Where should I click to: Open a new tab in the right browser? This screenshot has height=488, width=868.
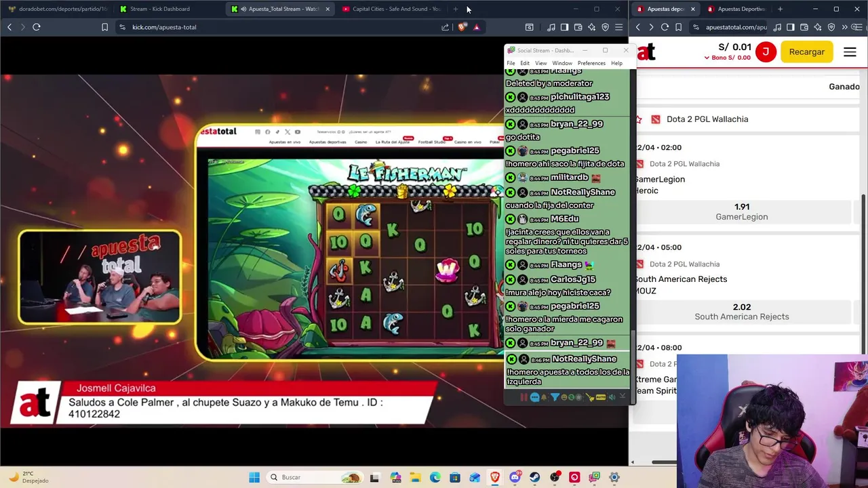[x=780, y=9]
